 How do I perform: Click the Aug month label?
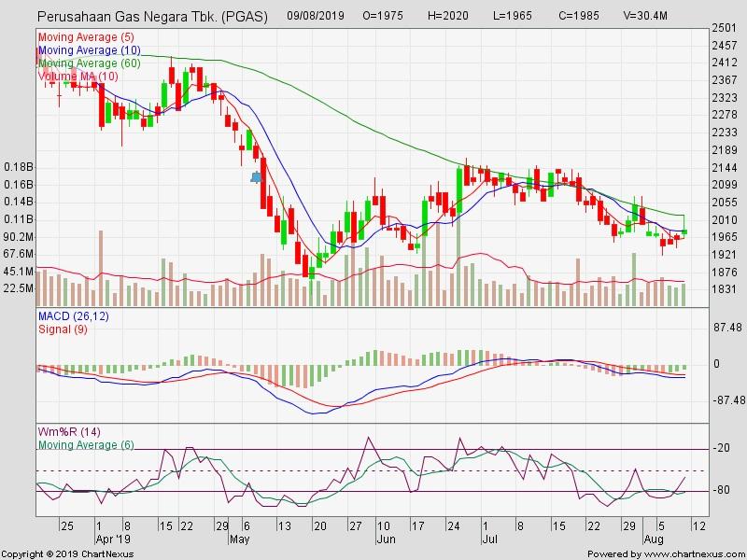653,539
